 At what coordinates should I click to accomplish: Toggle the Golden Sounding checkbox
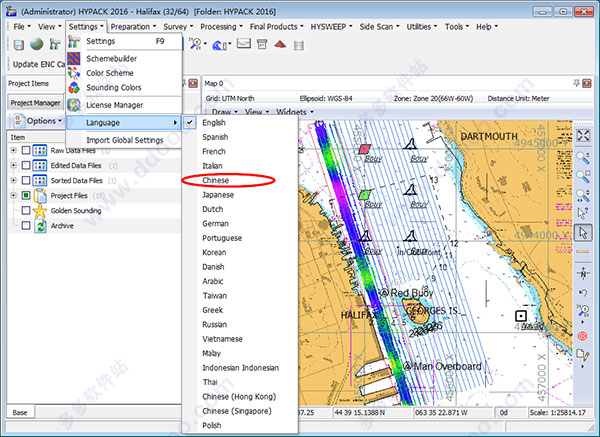coord(26,210)
